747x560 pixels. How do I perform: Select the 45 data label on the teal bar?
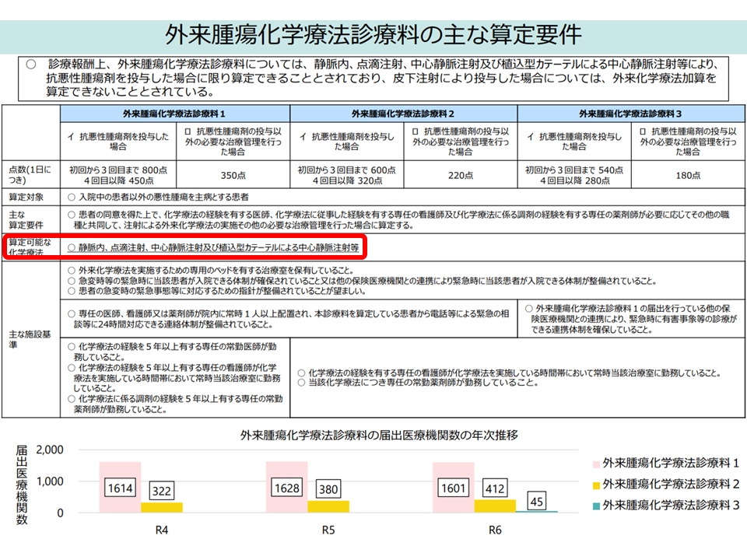coord(538,500)
